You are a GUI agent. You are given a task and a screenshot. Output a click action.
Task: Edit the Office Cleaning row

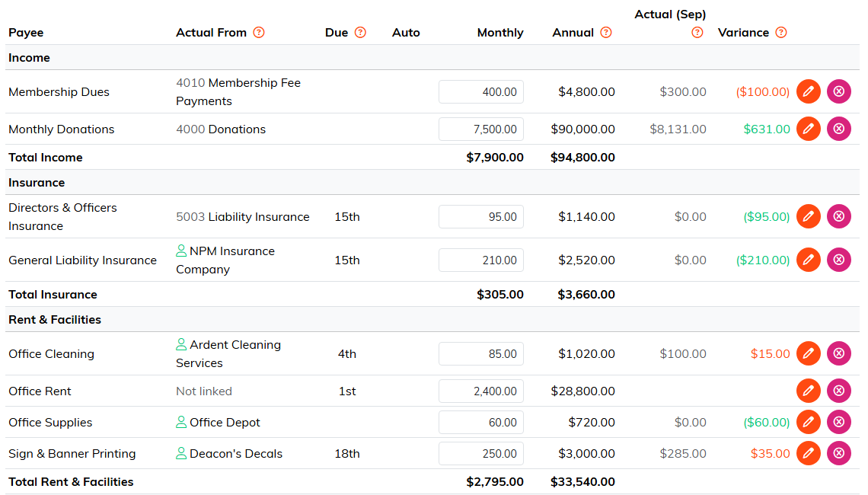tap(808, 353)
